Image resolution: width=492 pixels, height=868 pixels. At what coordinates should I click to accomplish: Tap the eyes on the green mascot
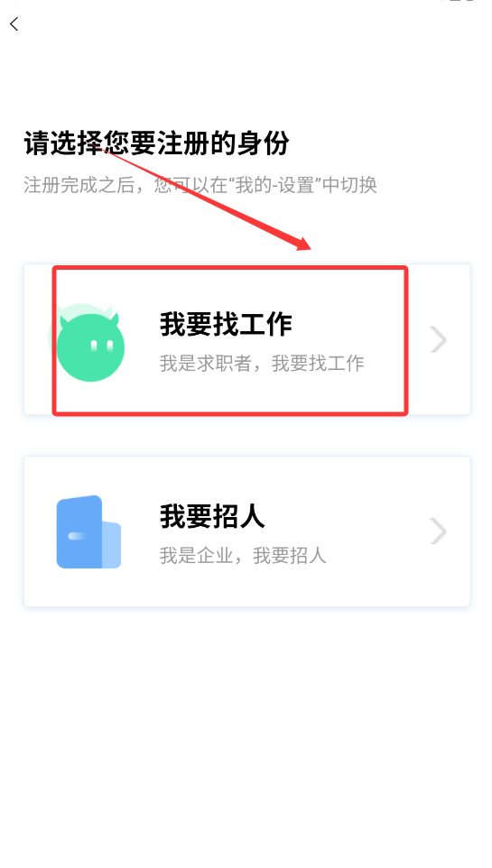[102, 346]
